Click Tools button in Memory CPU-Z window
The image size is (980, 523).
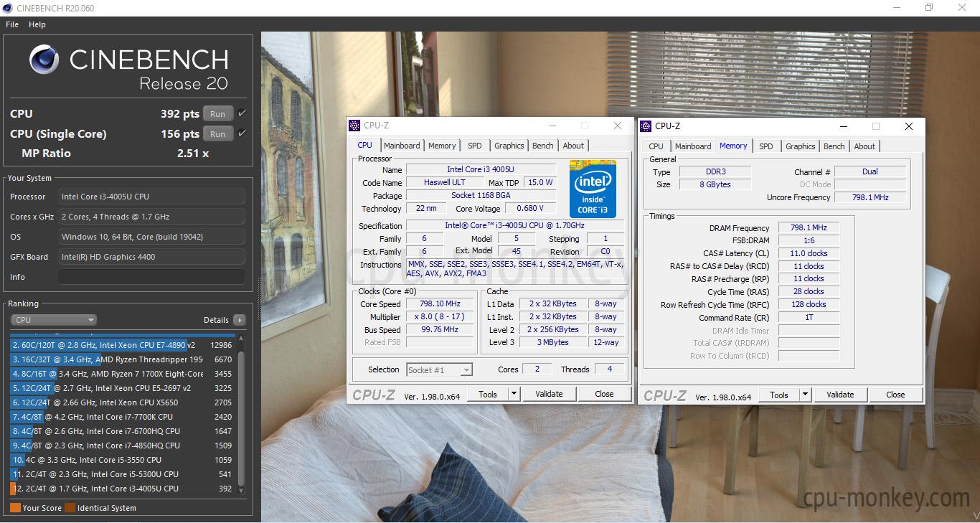pos(779,395)
